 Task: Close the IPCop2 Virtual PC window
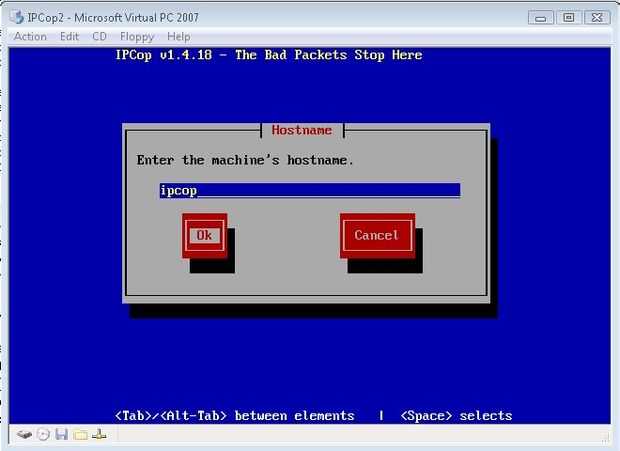coord(597,18)
